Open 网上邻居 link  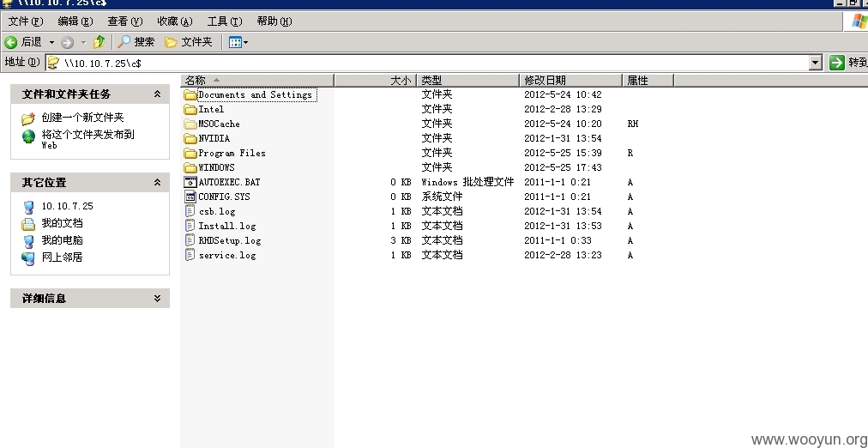click(62, 257)
